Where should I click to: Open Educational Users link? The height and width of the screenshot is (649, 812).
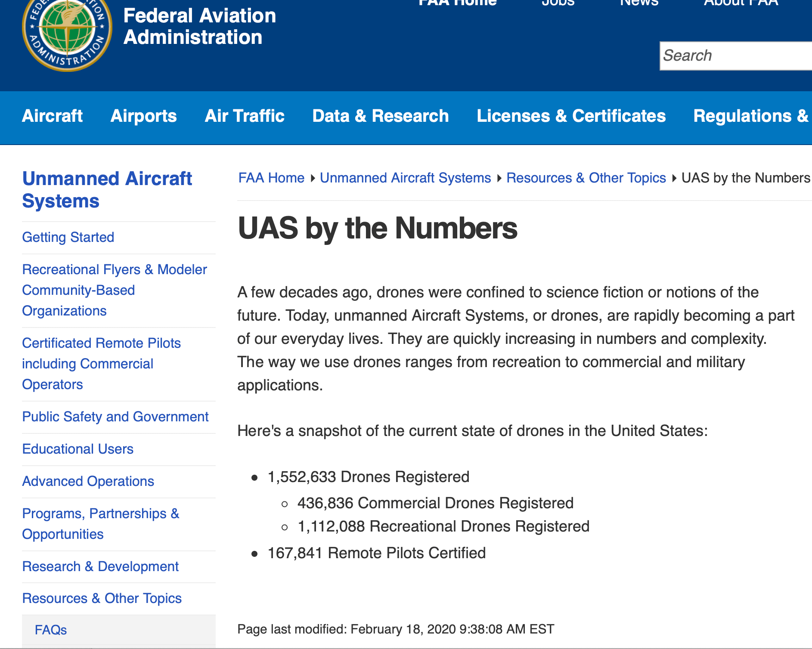[77, 449]
